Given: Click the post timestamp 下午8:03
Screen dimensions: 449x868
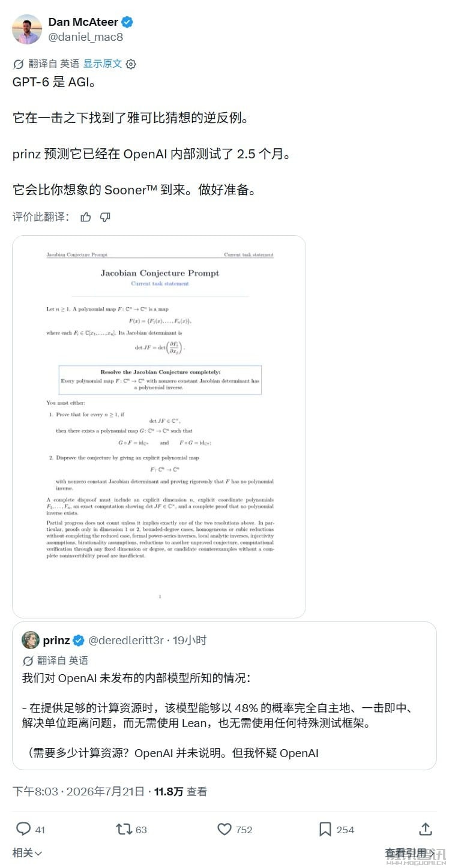Looking at the screenshot, I should (34, 792).
